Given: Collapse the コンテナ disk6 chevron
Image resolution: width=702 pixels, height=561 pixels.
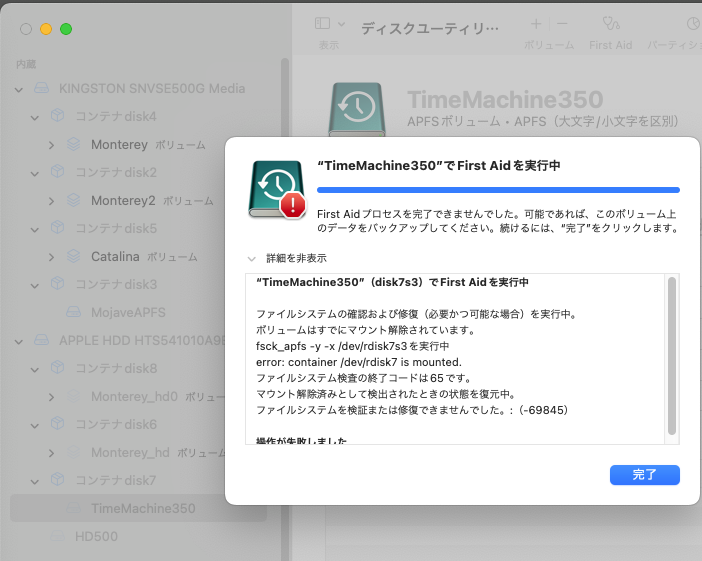Looking at the screenshot, I should (x=35, y=426).
